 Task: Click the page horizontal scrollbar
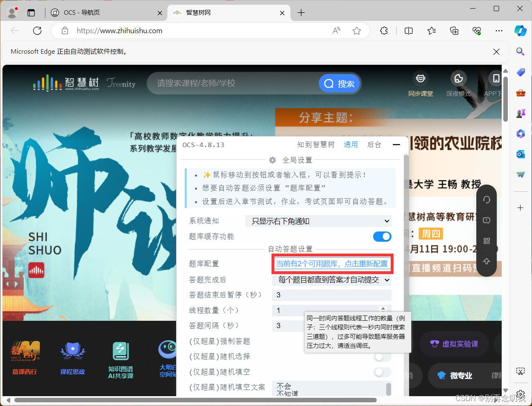(x=195, y=400)
